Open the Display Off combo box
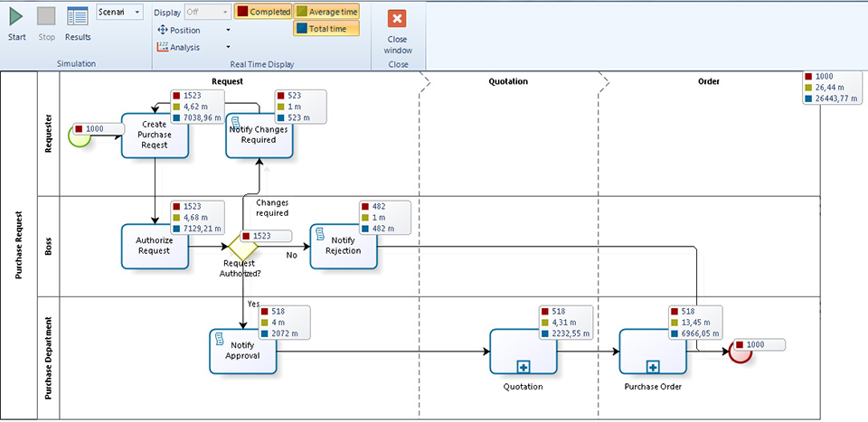Viewport: 868px width, 422px height. [208, 12]
